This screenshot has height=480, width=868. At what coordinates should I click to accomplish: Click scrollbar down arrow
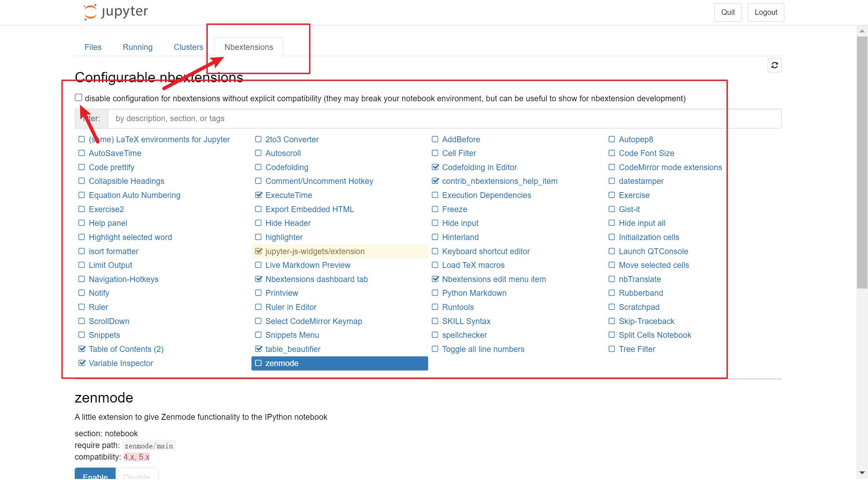click(862, 472)
